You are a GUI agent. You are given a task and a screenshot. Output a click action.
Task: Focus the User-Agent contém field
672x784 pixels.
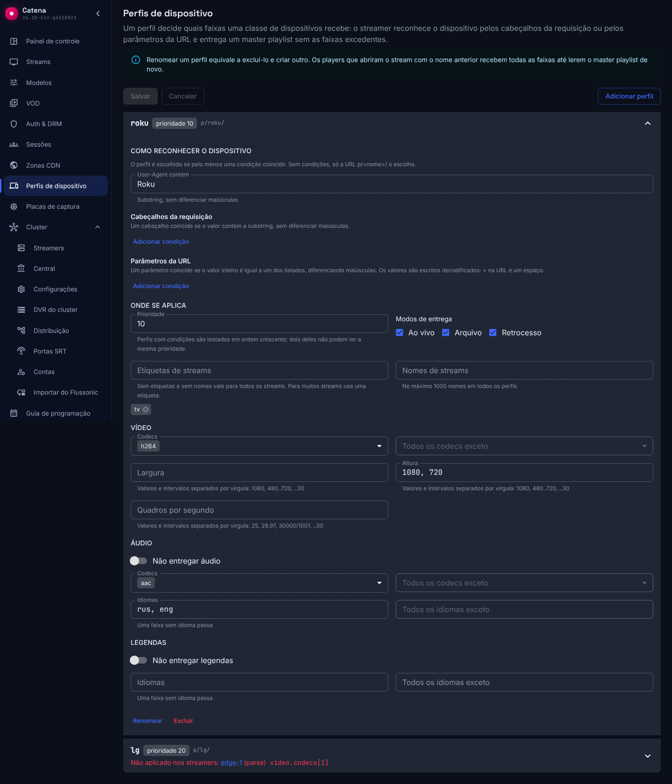[392, 184]
